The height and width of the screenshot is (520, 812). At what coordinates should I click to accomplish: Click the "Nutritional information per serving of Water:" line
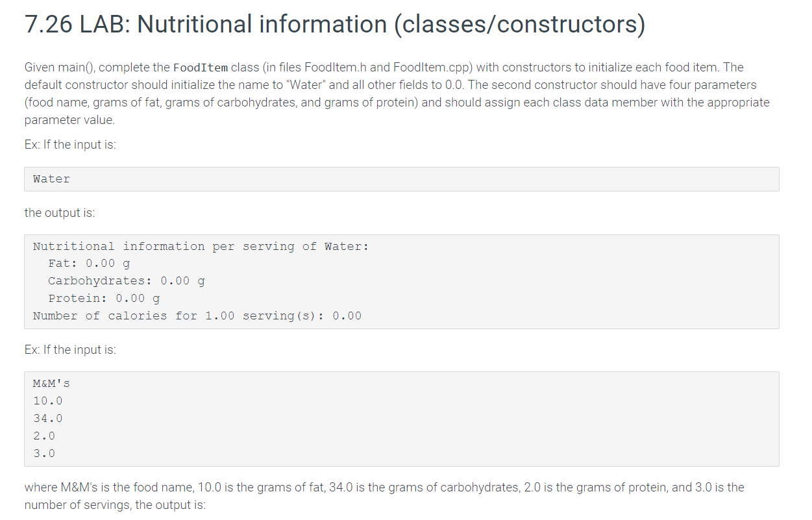point(201,246)
